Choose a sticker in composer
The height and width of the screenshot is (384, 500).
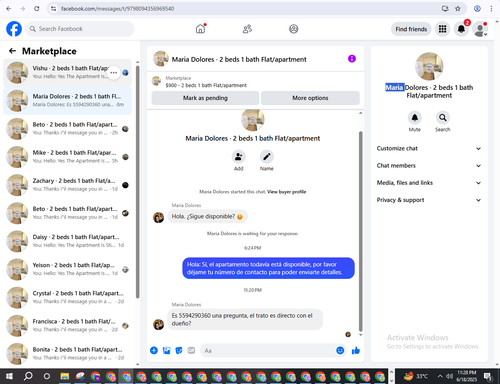click(179, 350)
